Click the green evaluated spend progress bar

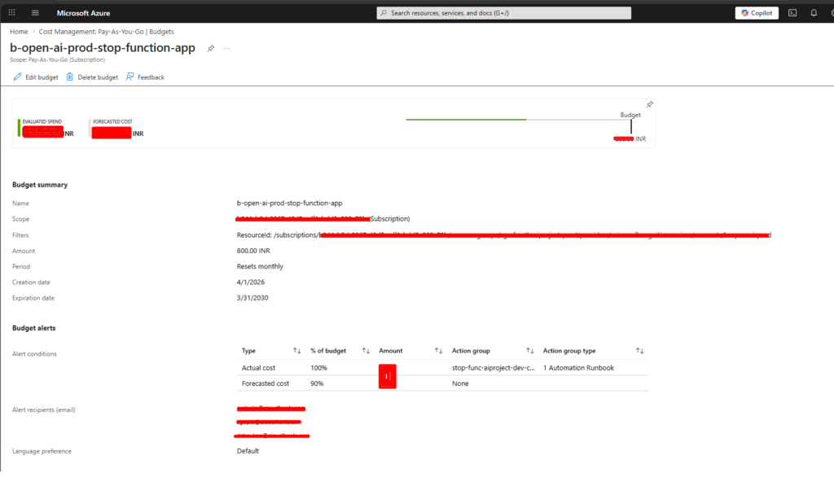[466, 120]
